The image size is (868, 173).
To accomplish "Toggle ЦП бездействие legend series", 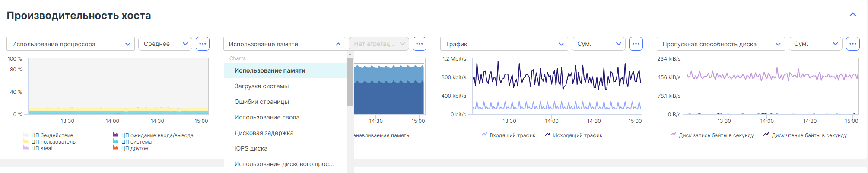I will (x=52, y=135).
